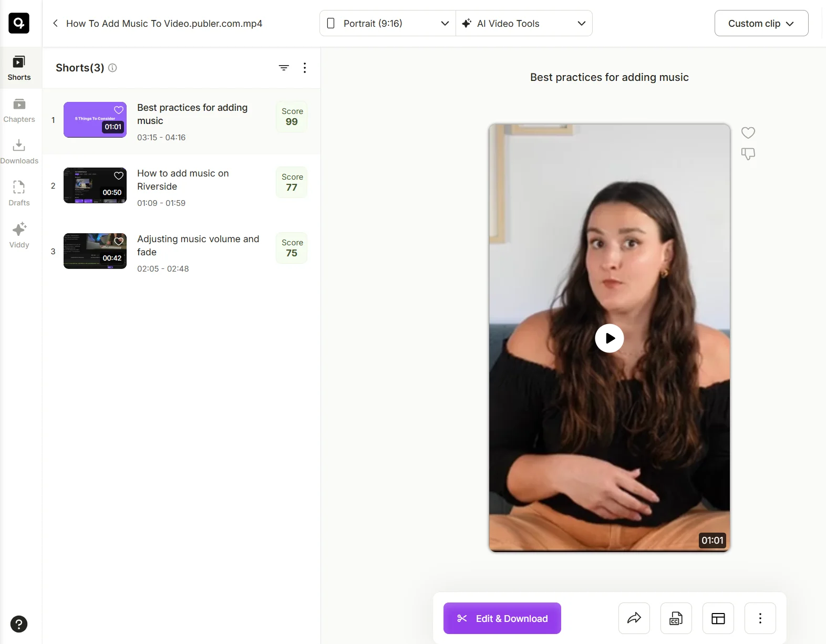Click the video filename title text
Screen dimensions: 826x644
(x=164, y=24)
